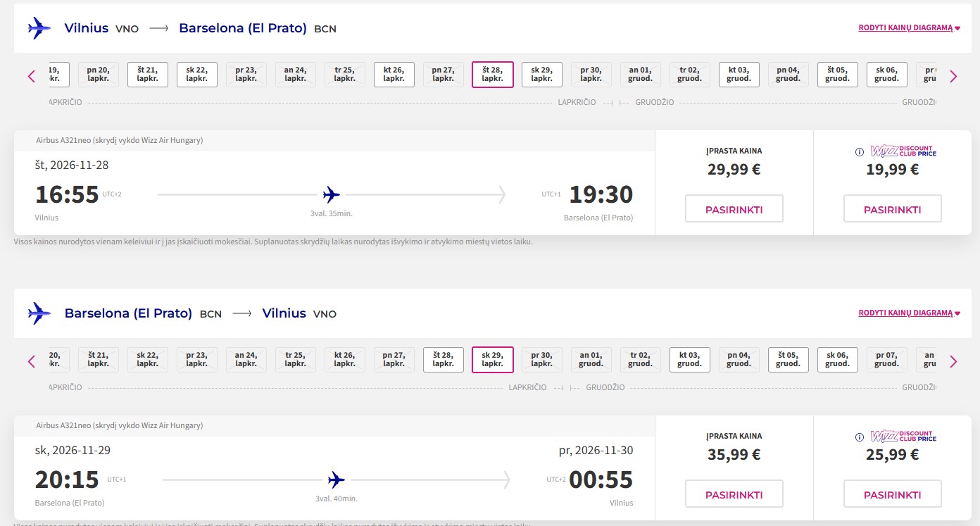Pick kt 03 gruod. on return date strip
The image size is (980, 526).
tap(690, 360)
